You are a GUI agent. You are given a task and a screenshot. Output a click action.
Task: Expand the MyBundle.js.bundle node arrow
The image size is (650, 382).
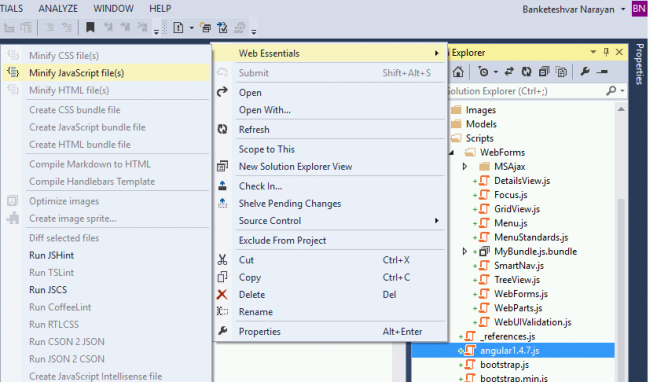[x=465, y=251]
